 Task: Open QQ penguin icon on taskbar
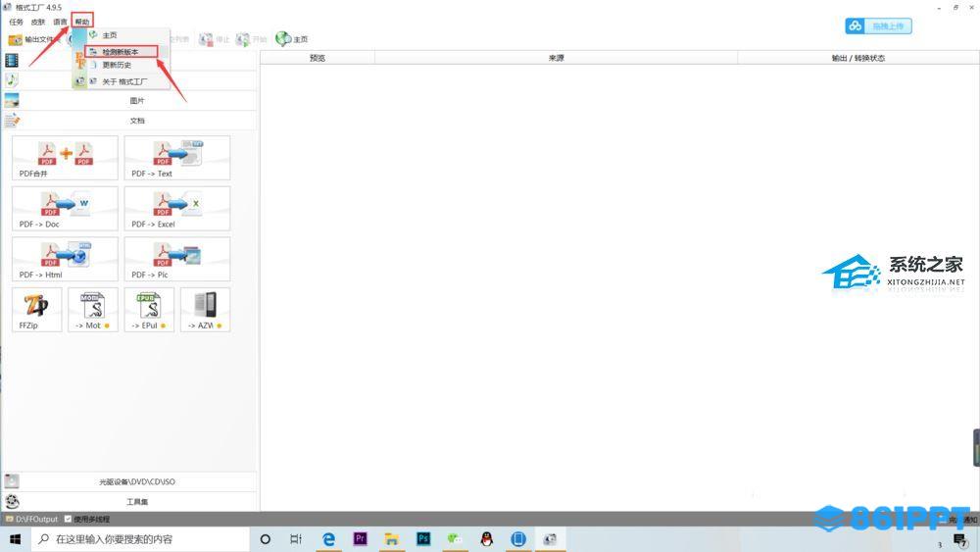coord(487,539)
